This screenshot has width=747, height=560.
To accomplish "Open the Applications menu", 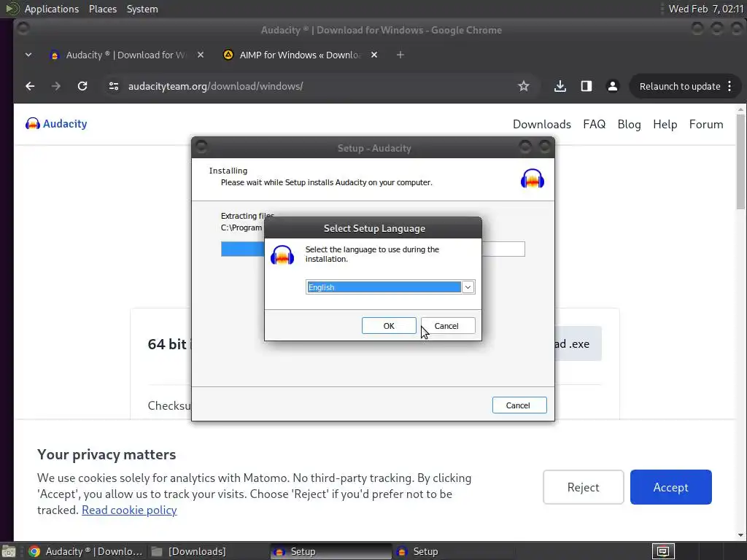I will (52, 9).
